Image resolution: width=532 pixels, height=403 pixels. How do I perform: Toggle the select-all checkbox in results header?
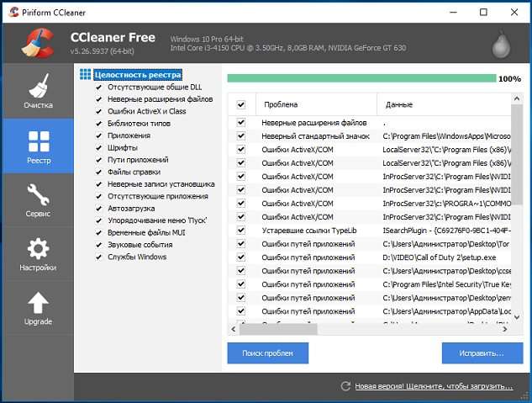tap(241, 104)
